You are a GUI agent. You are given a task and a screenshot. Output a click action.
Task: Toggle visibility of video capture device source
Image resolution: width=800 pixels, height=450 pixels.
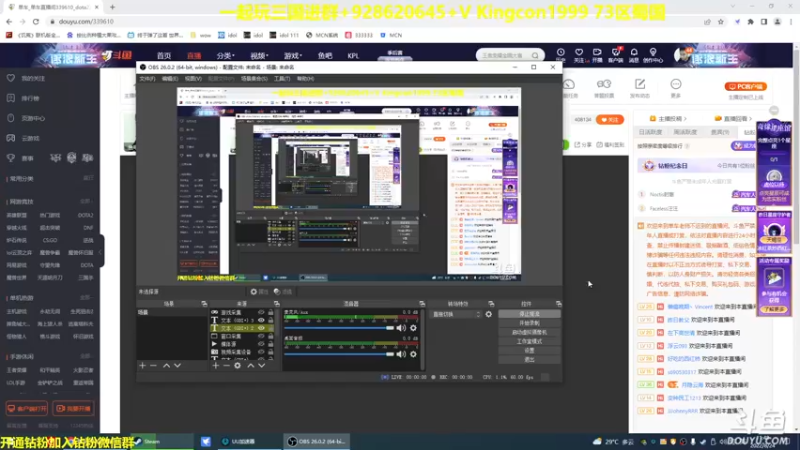(261, 352)
